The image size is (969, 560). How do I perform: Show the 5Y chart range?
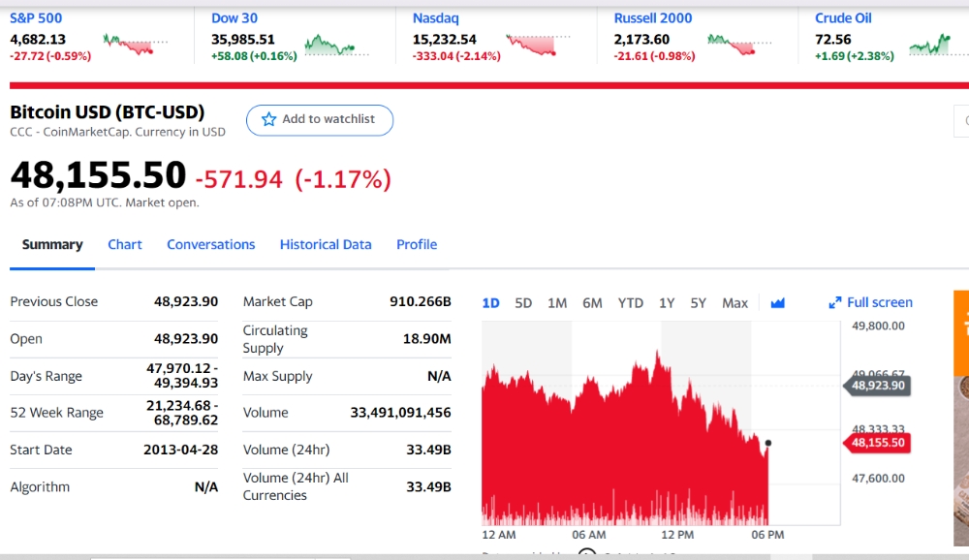(699, 303)
